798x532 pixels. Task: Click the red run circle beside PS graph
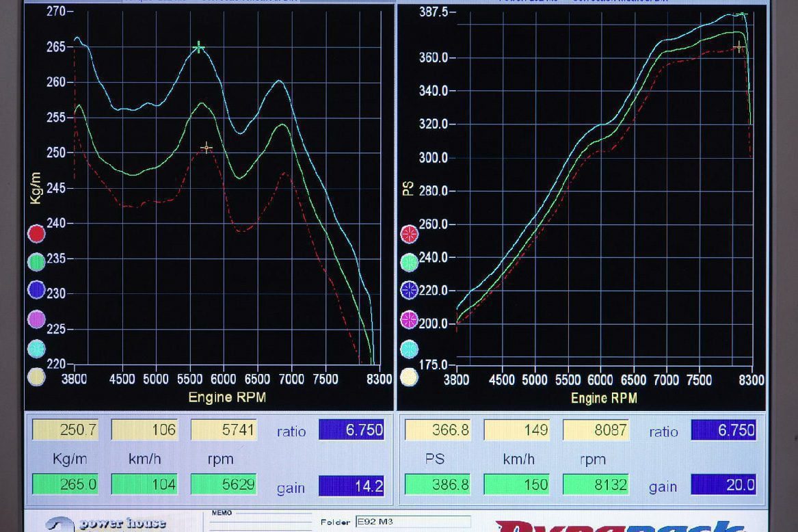tap(409, 234)
